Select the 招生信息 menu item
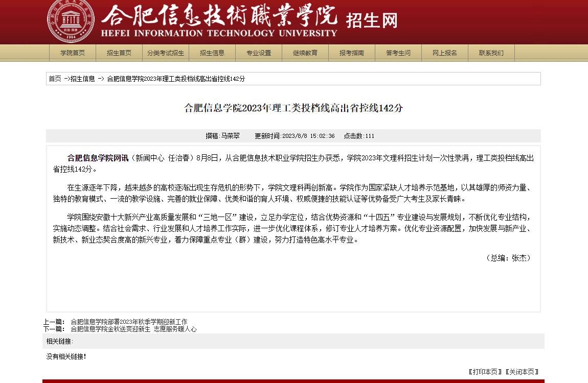Viewport: 588px width, 383px height. pos(212,53)
